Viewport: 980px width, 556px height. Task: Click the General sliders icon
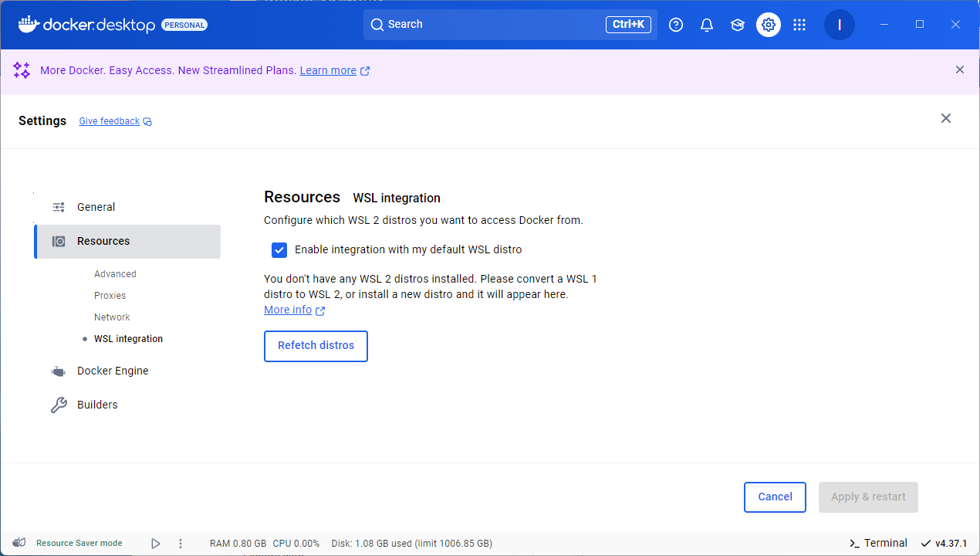click(x=59, y=207)
